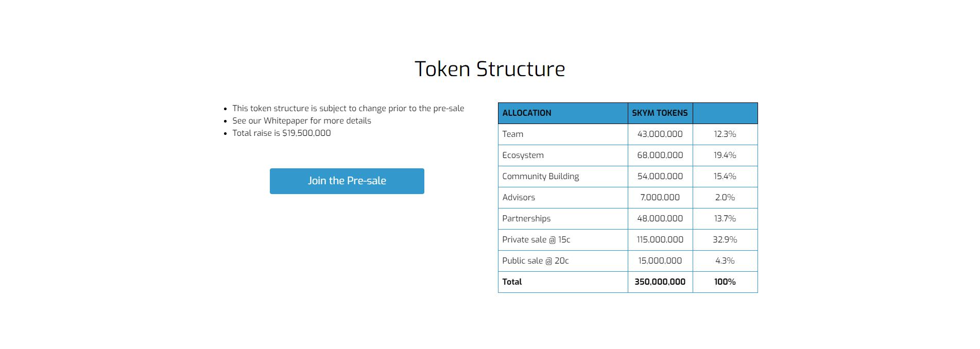The width and height of the screenshot is (980, 349).
Task: Select the Community Building row label
Action: coord(541,177)
